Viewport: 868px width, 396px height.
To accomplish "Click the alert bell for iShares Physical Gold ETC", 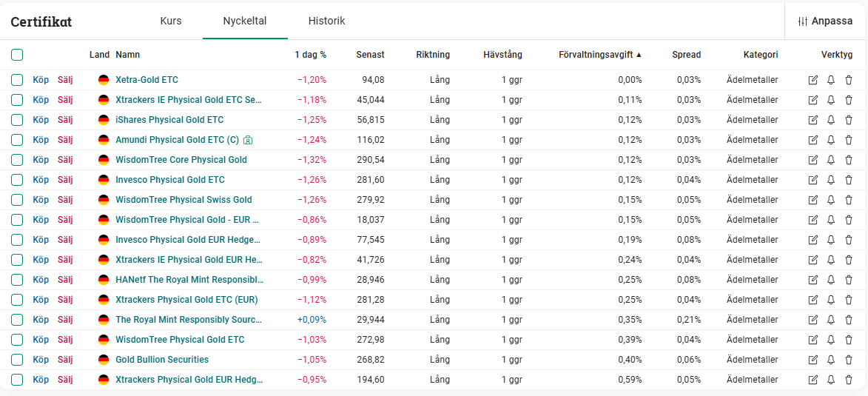I will [x=831, y=120].
